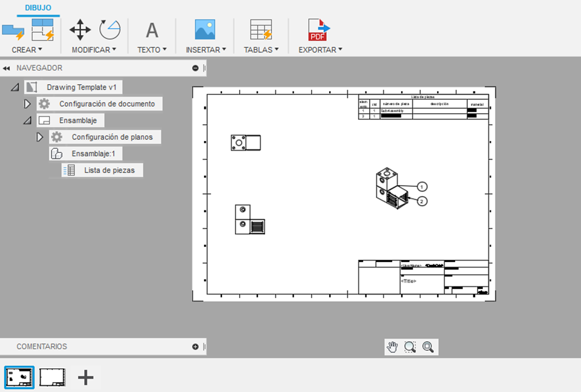581x392 pixels.
Task: Select the Ensamblaje:1 view item
Action: click(x=85, y=154)
